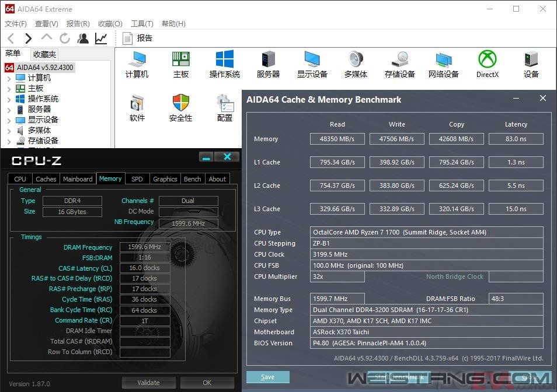Click the Save button in benchmark window

[x=267, y=377]
